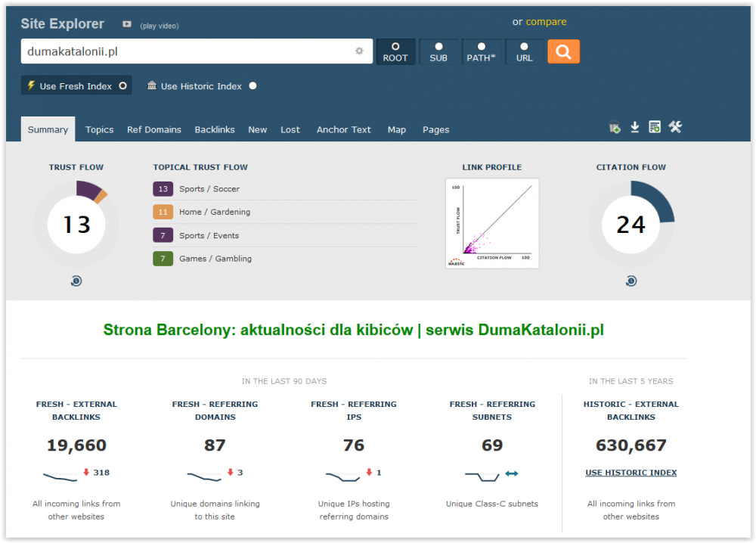Screen dimensions: 756x543
Task: Click the Strona Barcelony page title
Action: click(353, 330)
